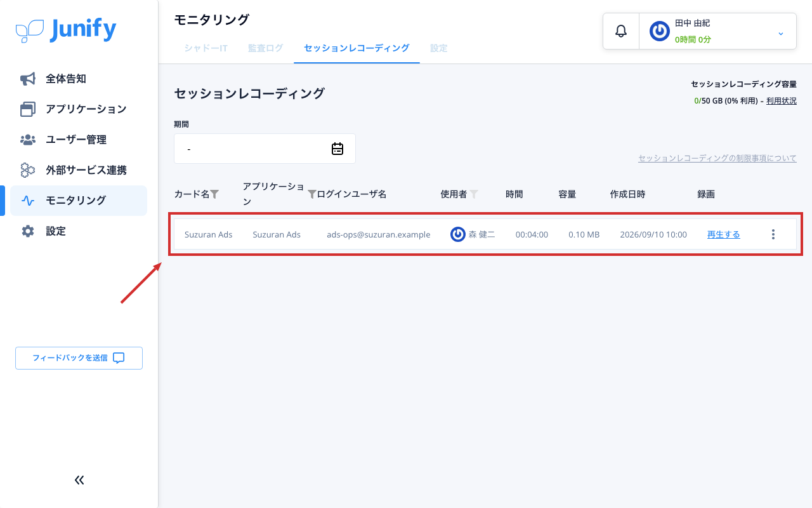Screen dimensions: 812x508
Task: Click フィードバックを送信 button
Action: click(x=79, y=358)
